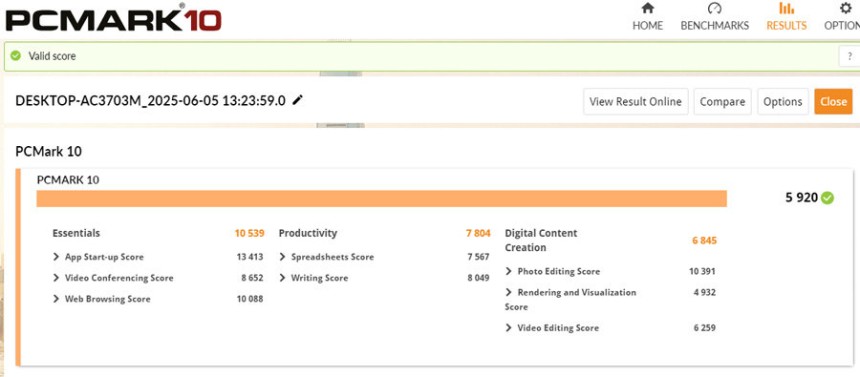Open the Benchmarks gauge icon
The width and height of the screenshot is (860, 377).
pyautogui.click(x=714, y=8)
